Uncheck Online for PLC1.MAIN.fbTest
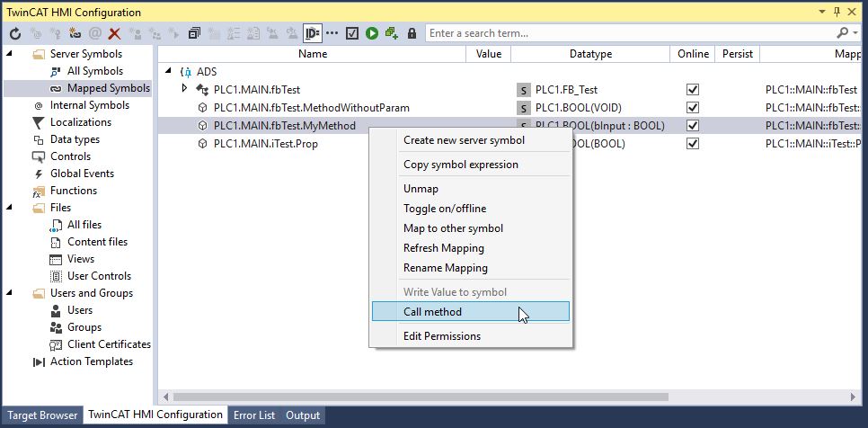 coord(693,89)
